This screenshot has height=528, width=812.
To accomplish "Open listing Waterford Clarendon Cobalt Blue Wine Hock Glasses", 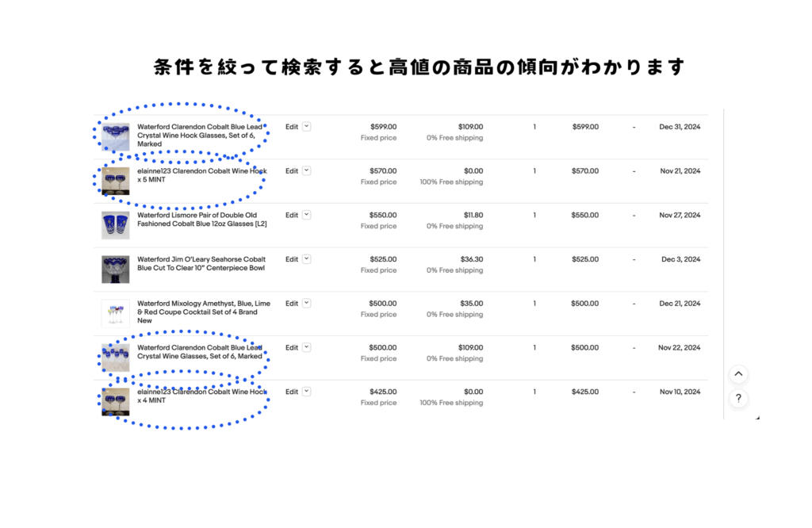I will point(200,135).
